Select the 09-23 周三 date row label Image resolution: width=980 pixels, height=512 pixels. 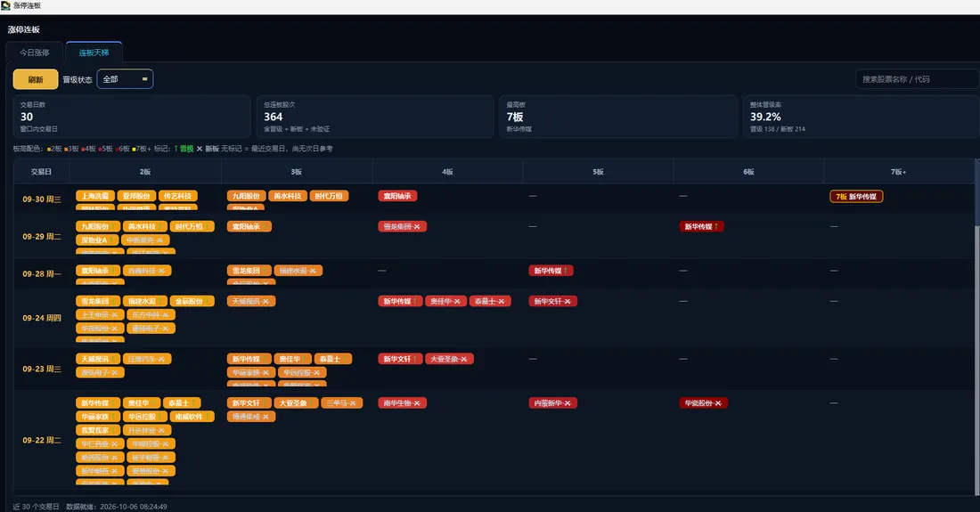42,369
